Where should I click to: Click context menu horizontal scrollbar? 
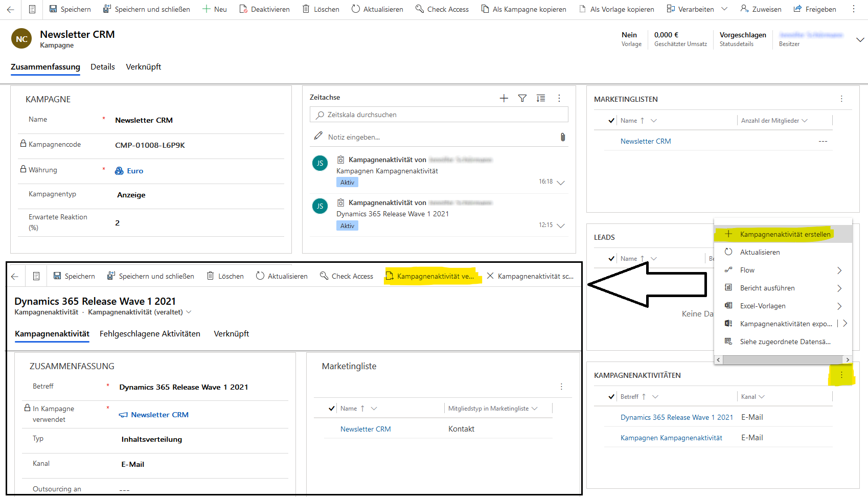coord(783,359)
